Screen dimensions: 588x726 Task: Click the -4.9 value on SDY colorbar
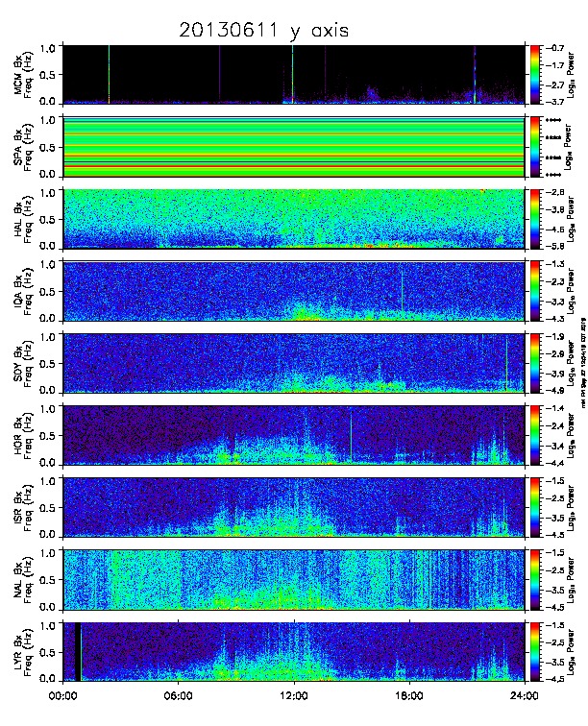point(554,390)
